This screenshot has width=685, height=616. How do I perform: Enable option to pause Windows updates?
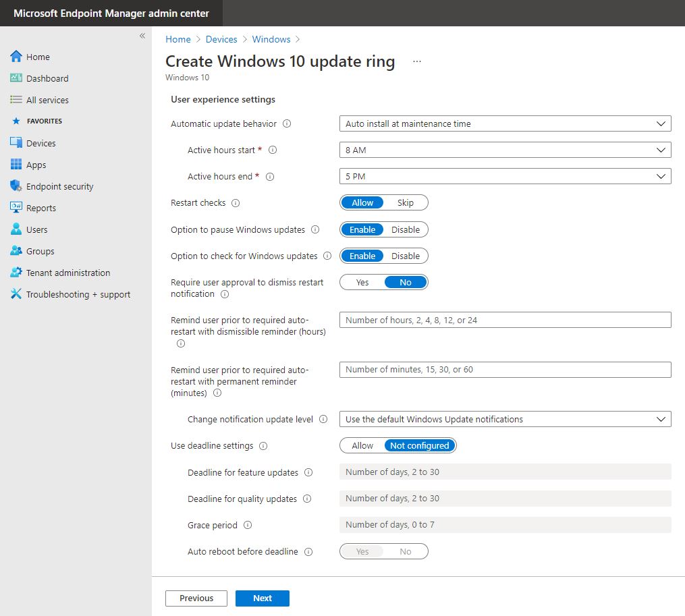click(x=362, y=229)
